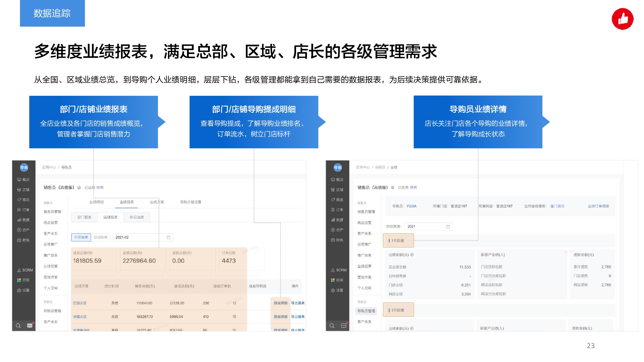Click the 零售 logo in the right screenshot
This screenshot has width=644, height=362.
click(338, 167)
